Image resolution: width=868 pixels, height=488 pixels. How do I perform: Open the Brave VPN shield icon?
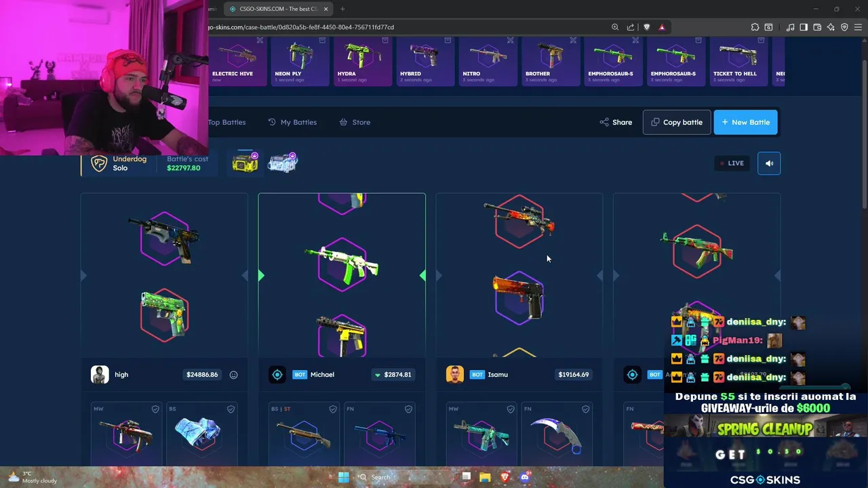click(x=844, y=27)
